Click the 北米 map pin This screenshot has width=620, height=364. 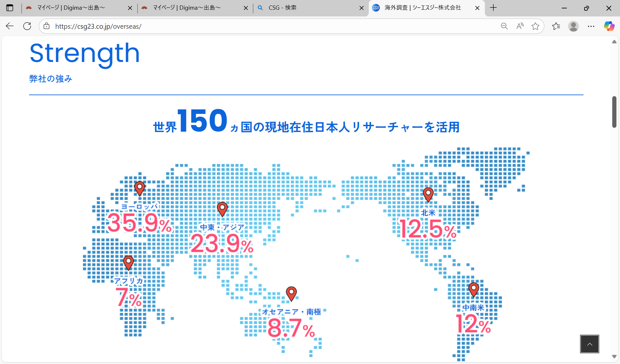click(x=428, y=194)
